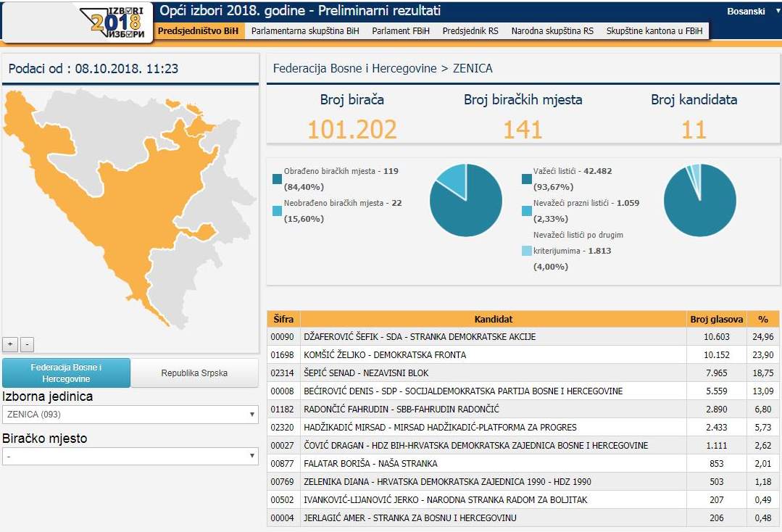Switch to Parlamentarna skupština BiH tab

305,31
